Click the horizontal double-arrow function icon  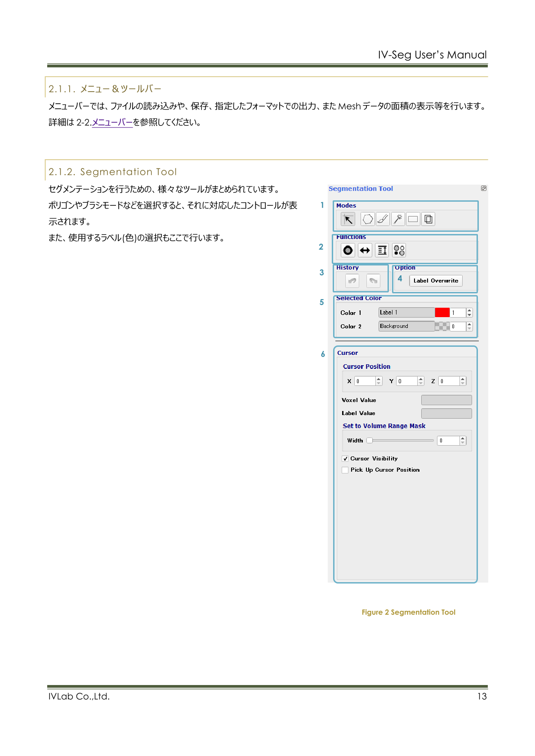[365, 250]
